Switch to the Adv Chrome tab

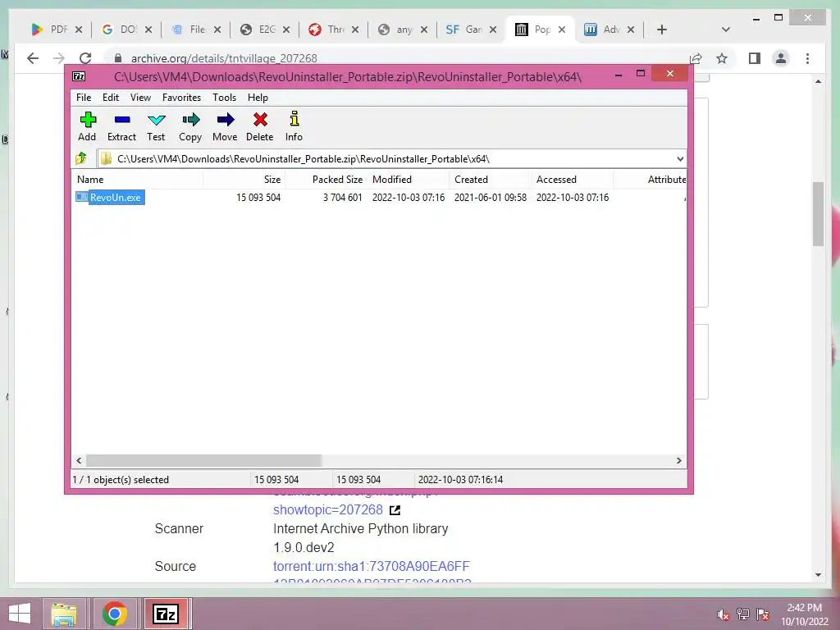(x=602, y=30)
